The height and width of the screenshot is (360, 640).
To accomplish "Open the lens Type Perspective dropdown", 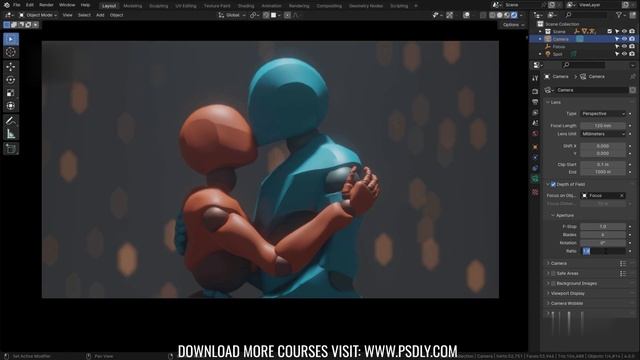I will coord(603,114).
